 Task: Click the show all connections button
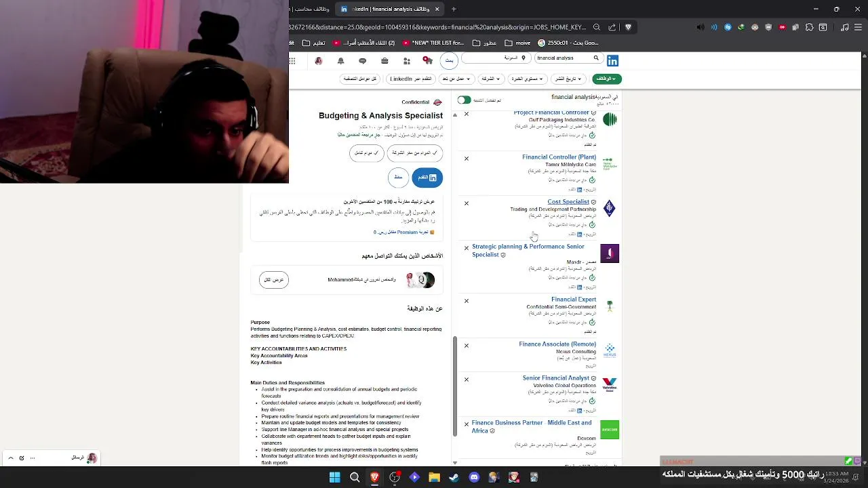coord(274,280)
